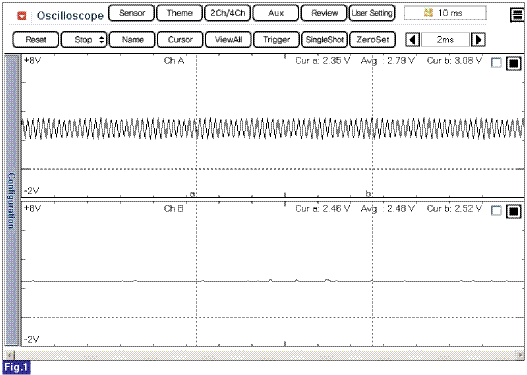
Task: Open the Sensor menu button
Action: tap(132, 13)
